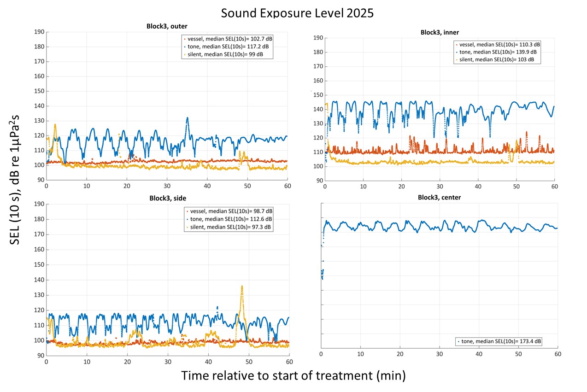Click the outer plot yellow silent peak near 2 min
The width and height of the screenshot is (587, 392).
click(x=55, y=124)
